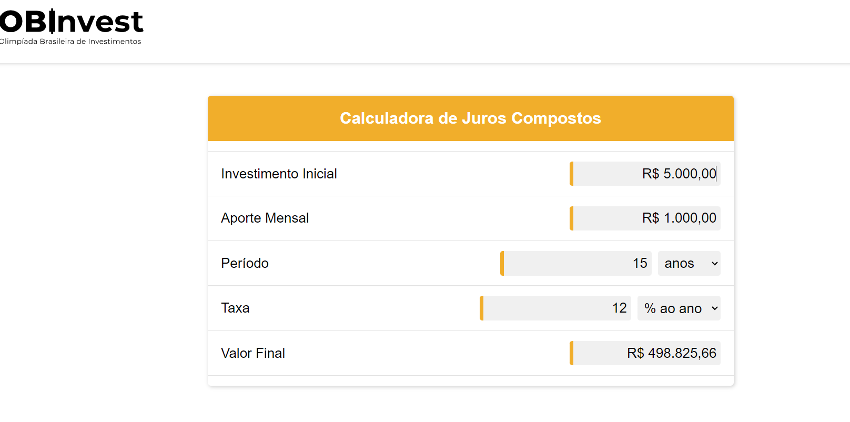Viewport: 850px width, 422px height.
Task: Click the Período label text
Action: pos(244,263)
